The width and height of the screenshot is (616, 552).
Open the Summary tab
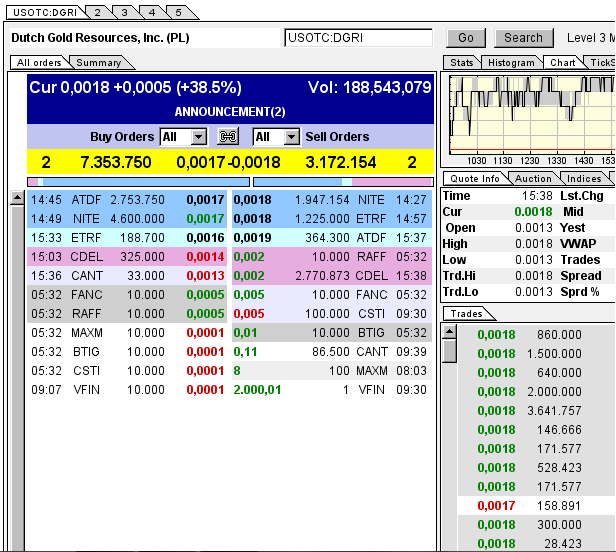99,63
